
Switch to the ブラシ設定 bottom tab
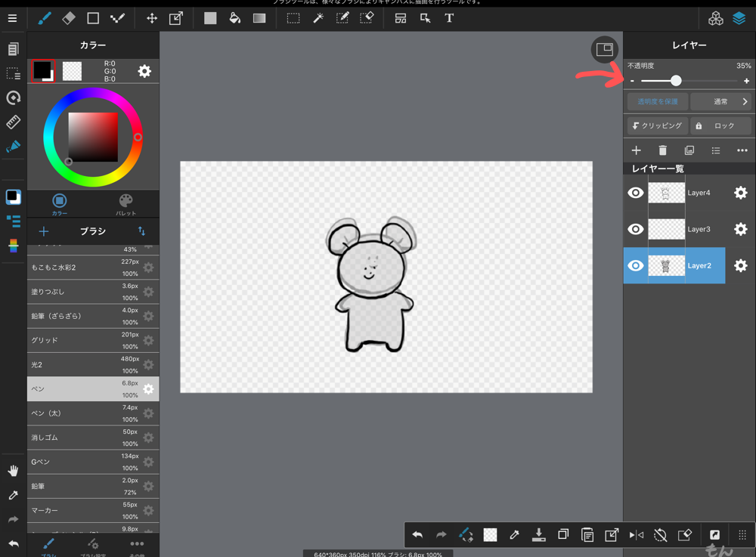click(x=92, y=546)
